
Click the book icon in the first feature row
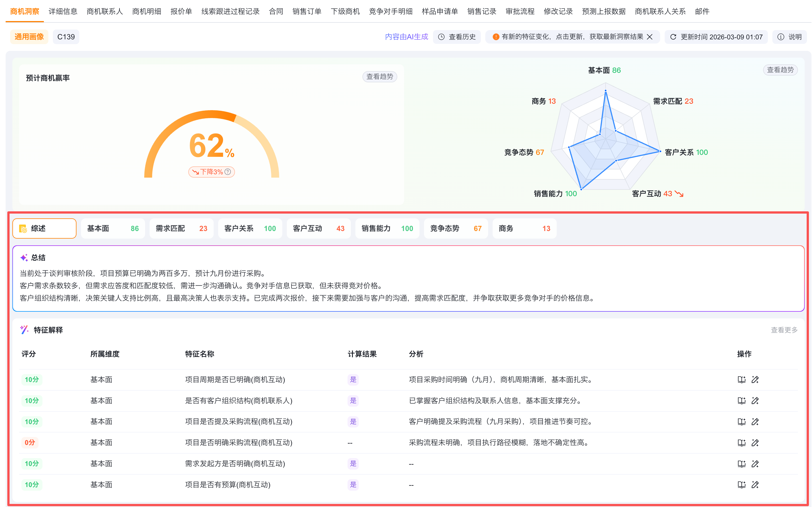point(741,380)
